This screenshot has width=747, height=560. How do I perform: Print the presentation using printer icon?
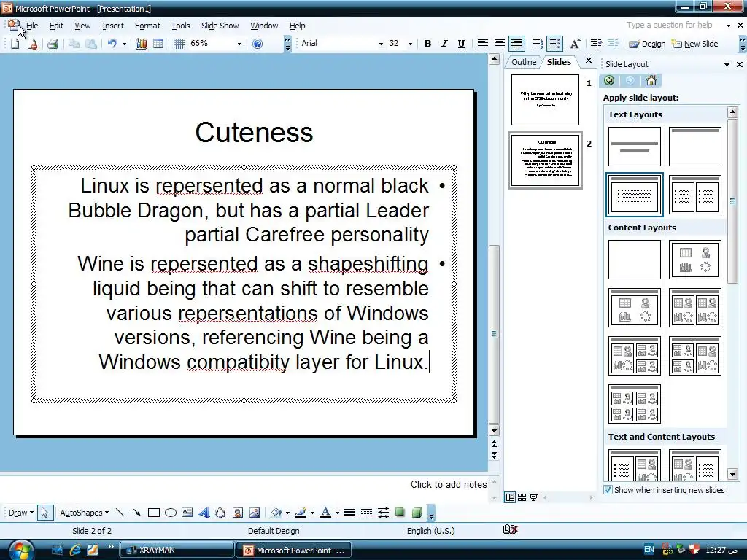[x=53, y=44]
